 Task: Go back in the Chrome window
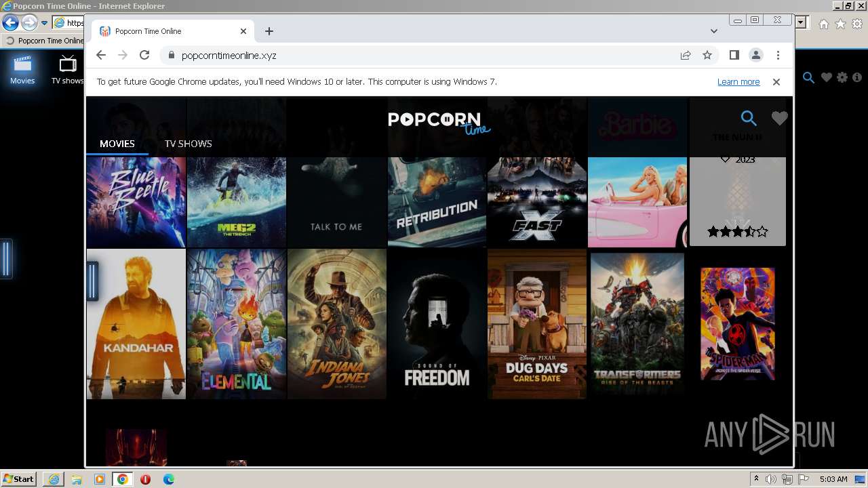coord(101,55)
